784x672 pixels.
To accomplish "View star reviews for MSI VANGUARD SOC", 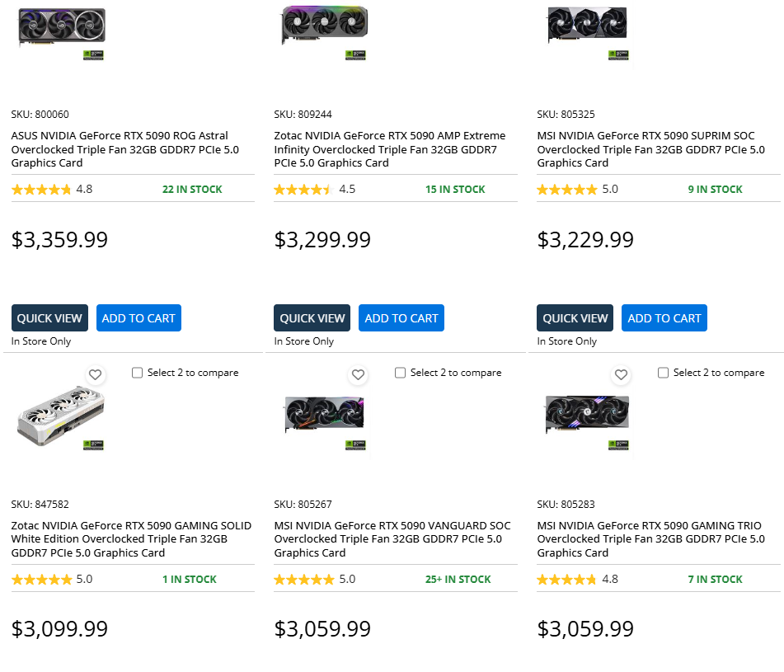I will click(303, 580).
